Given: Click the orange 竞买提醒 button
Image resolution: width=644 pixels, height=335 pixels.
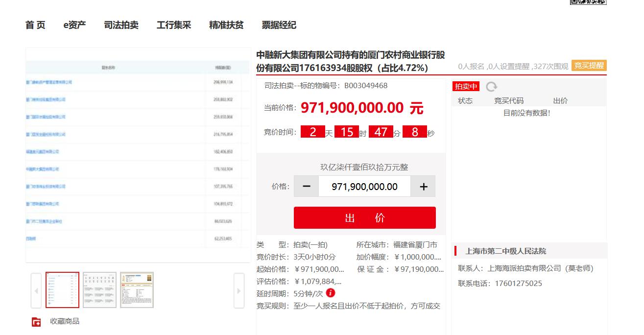Looking at the screenshot, I should [x=589, y=66].
